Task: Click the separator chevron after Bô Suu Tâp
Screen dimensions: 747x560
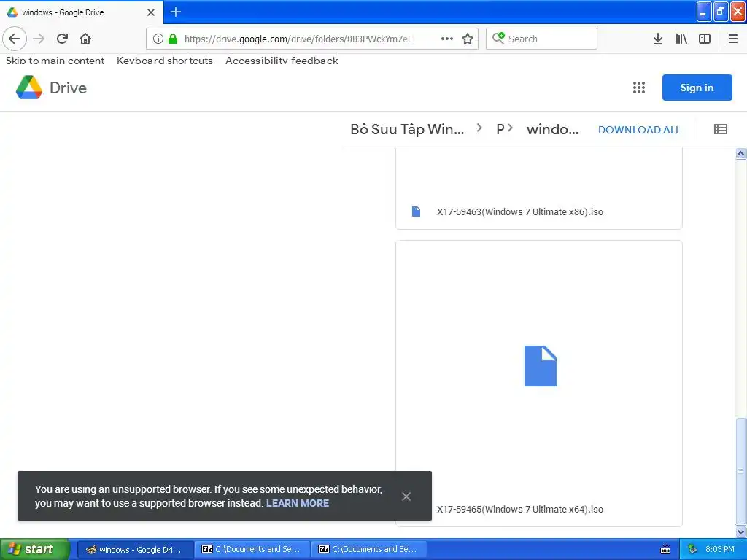Action: 479,128
